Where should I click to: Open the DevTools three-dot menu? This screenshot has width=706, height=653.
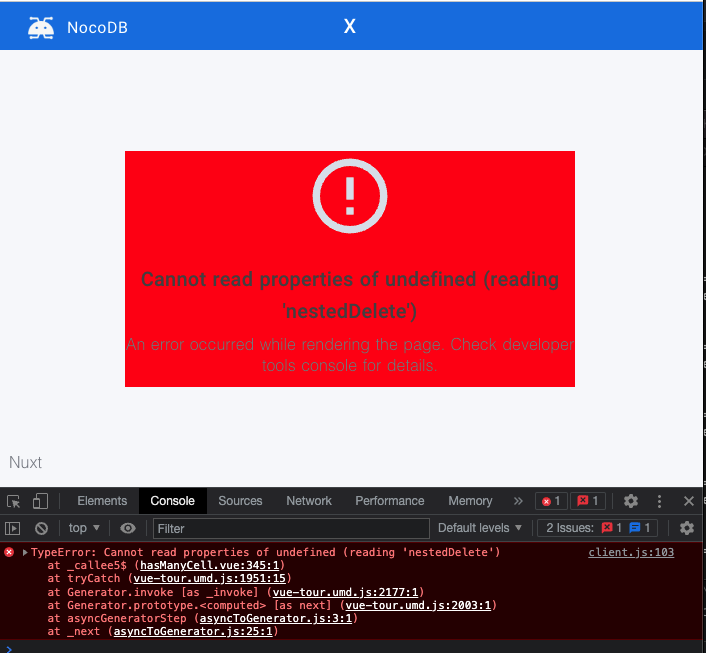click(x=659, y=501)
